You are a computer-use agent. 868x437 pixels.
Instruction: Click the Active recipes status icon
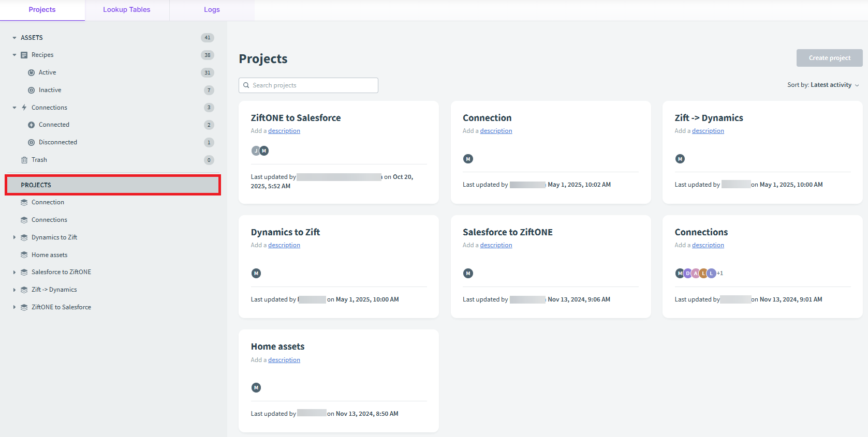(32, 72)
